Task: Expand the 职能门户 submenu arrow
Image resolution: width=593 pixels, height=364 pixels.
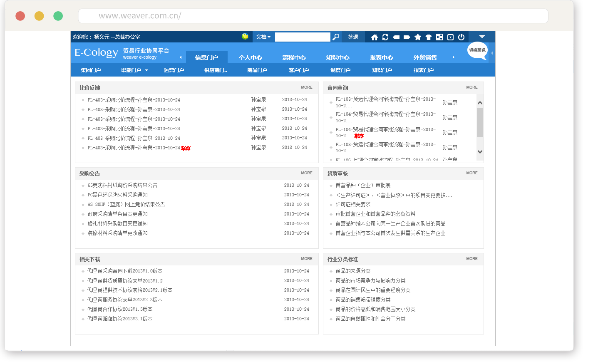Action: point(146,70)
